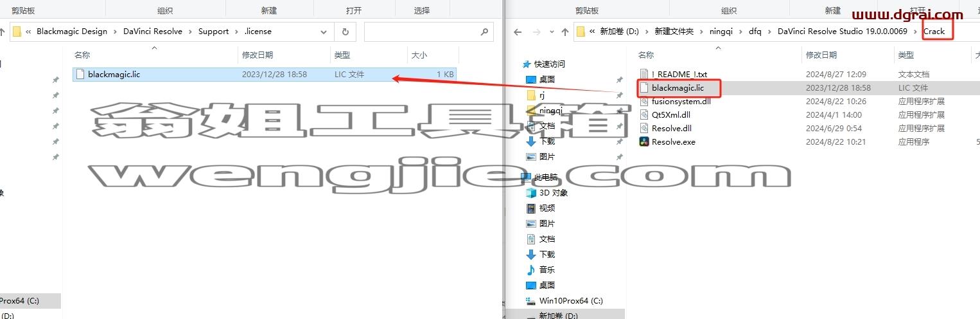Screen dimensions: 980x319
Task: Click 应用程序 type of Resolve.exe
Action: coord(913,141)
